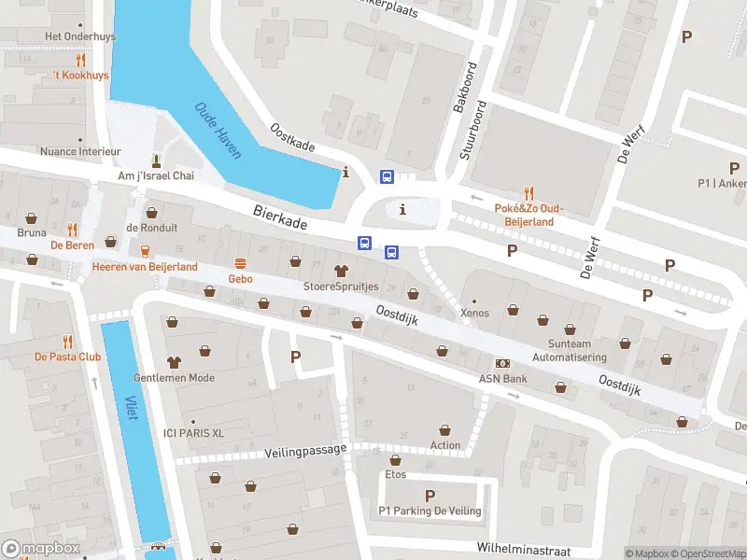Open the Mapbox logo link

click(40, 548)
